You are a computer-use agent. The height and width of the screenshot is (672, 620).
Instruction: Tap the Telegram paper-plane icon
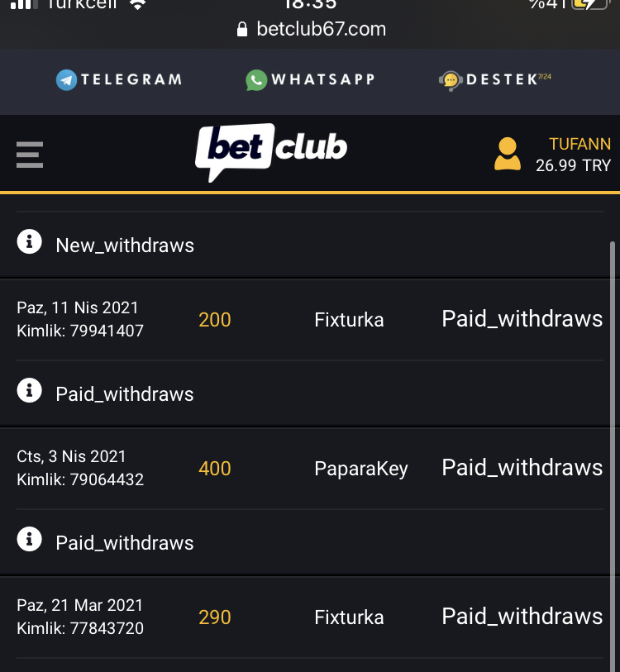click(x=66, y=79)
